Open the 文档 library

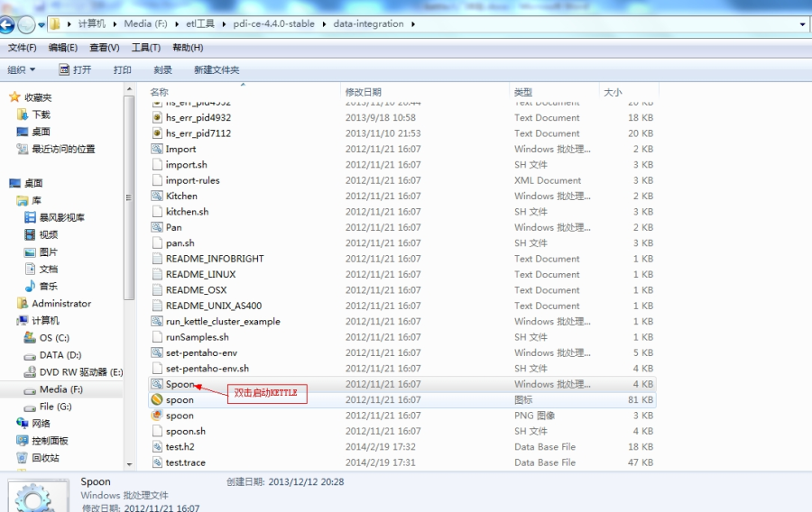pos(42,269)
